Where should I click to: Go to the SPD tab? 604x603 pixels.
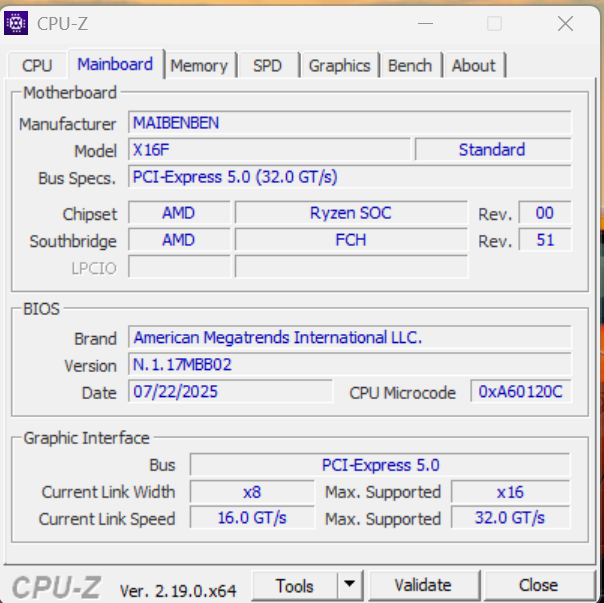267,66
